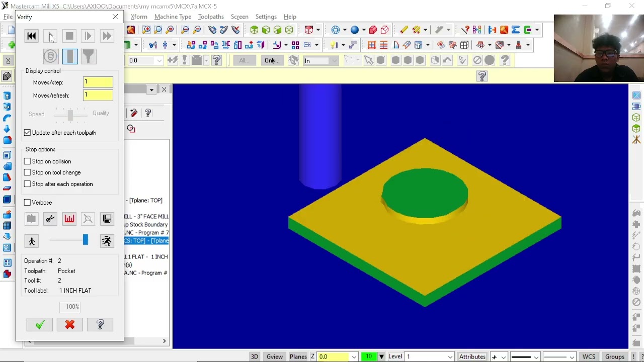The width and height of the screenshot is (644, 362).
Task: Select the highlighted [Tplane row in operations list
Action: coord(146,241)
